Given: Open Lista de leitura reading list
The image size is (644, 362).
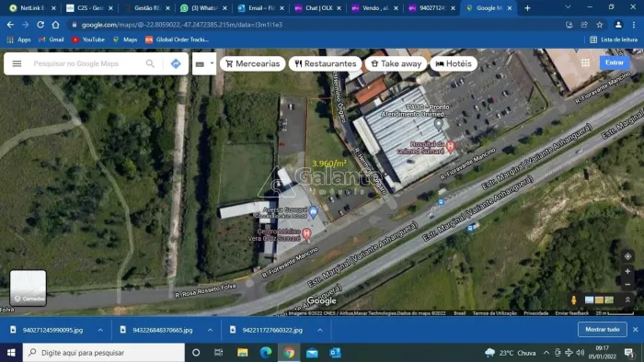Looking at the screenshot, I should click(x=614, y=40).
